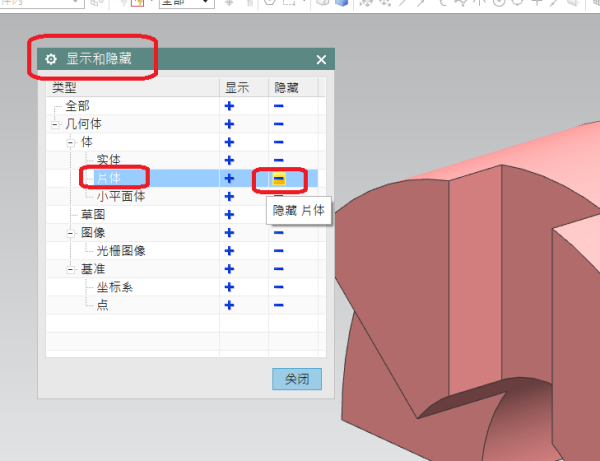
Task: Hide 实体 solid bodies via minus icon
Action: point(279,160)
